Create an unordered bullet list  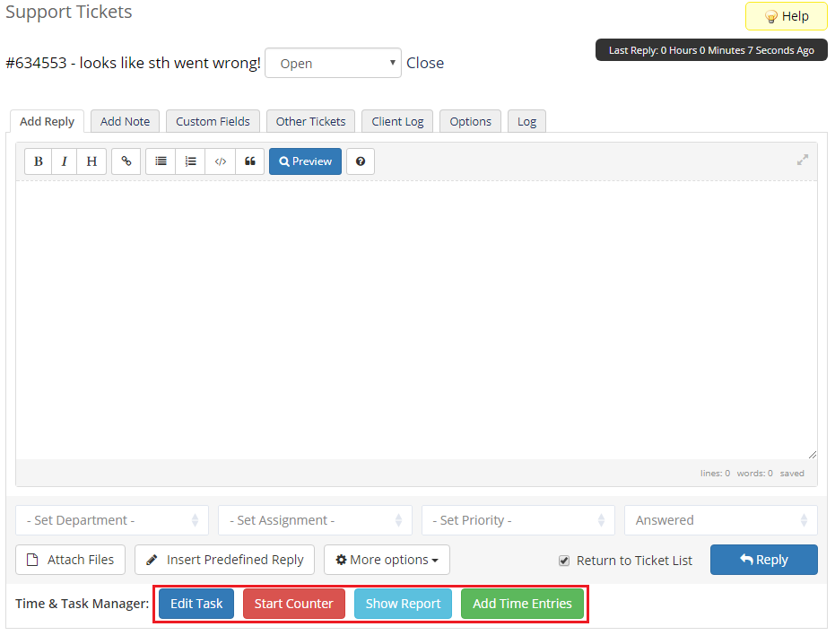pyautogui.click(x=161, y=161)
